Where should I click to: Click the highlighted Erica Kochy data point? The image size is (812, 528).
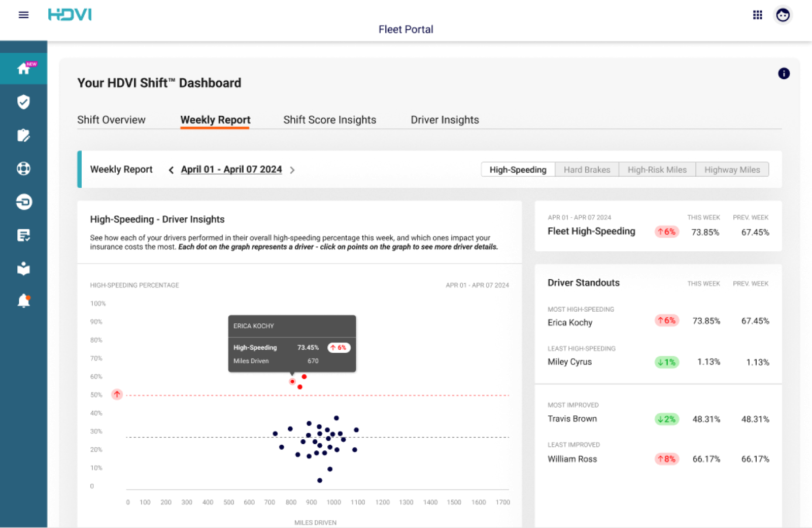(x=292, y=381)
